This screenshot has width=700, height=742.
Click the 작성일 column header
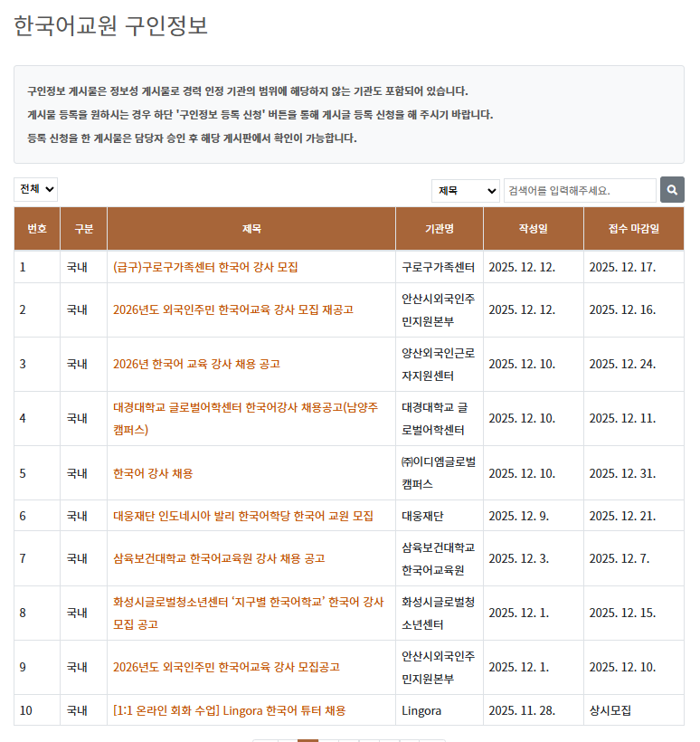[534, 229]
